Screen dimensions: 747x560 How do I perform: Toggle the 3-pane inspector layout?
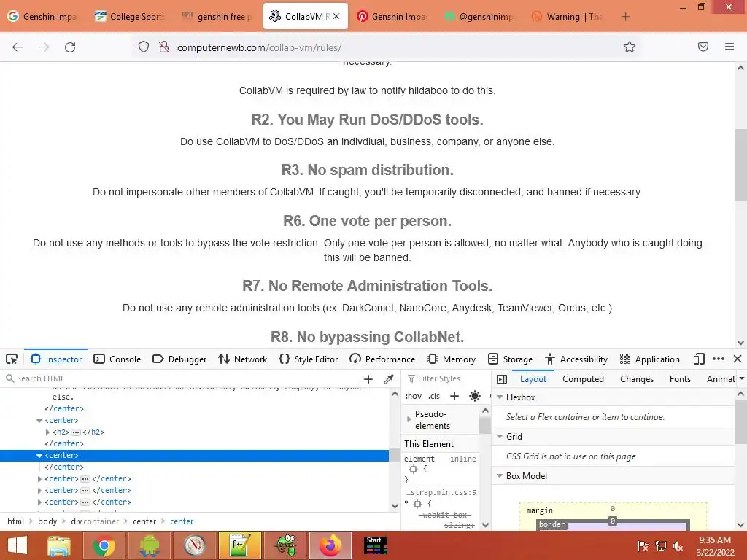[x=502, y=379]
